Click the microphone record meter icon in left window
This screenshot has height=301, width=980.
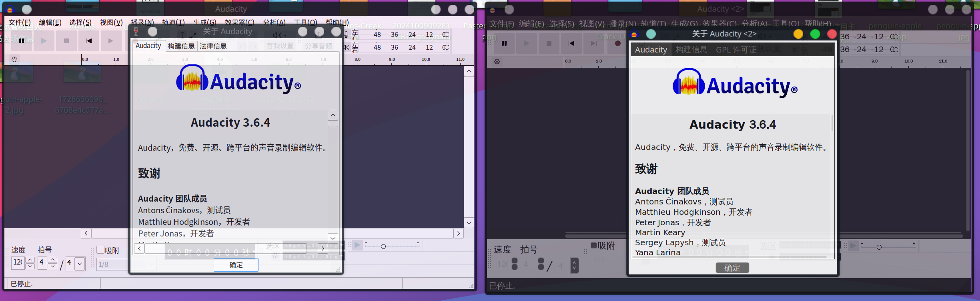click(x=346, y=35)
